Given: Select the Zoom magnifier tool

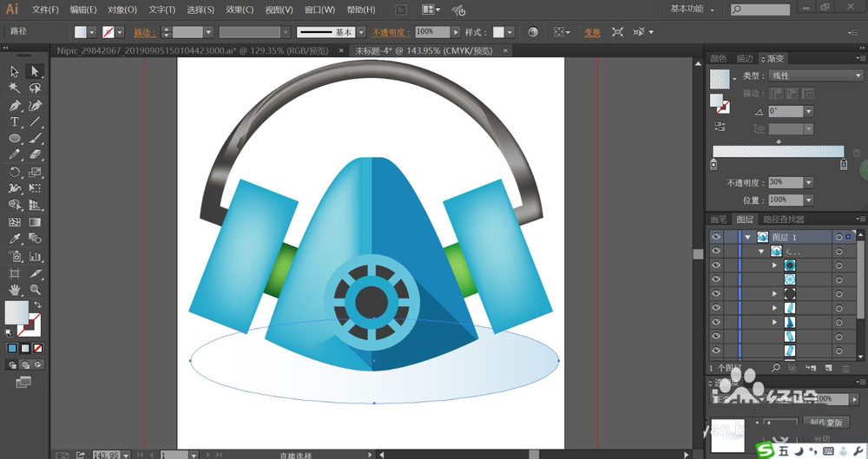Looking at the screenshot, I should coord(35,290).
